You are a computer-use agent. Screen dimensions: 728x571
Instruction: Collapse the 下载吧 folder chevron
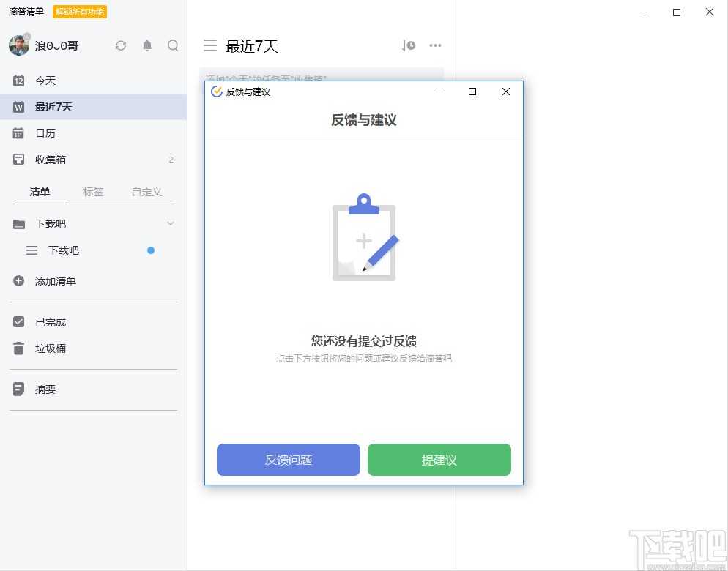[x=171, y=224]
